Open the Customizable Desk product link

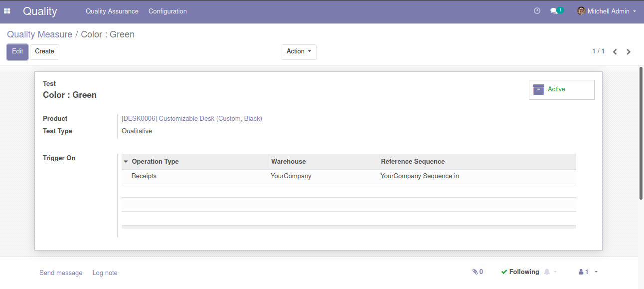point(192,119)
